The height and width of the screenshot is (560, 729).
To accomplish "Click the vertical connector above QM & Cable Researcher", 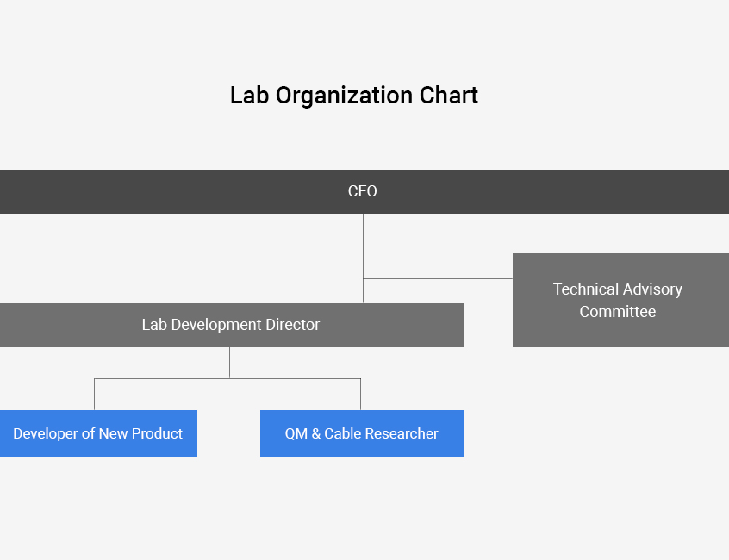I will pos(361,394).
